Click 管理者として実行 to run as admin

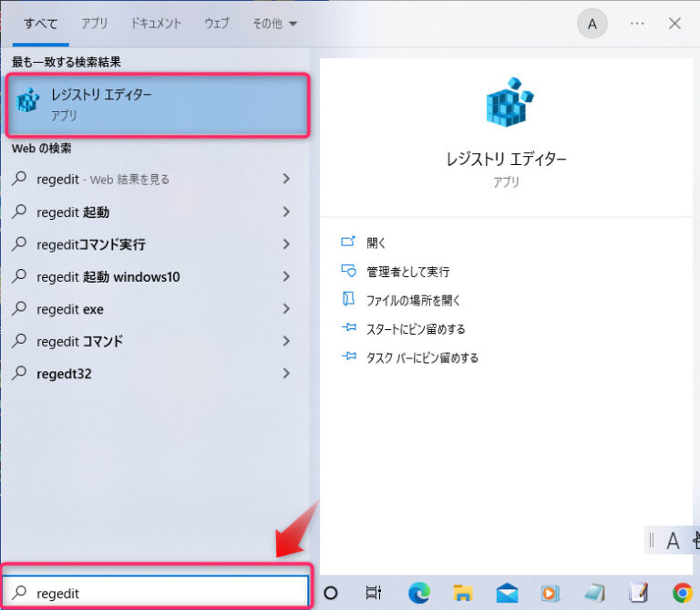407,272
